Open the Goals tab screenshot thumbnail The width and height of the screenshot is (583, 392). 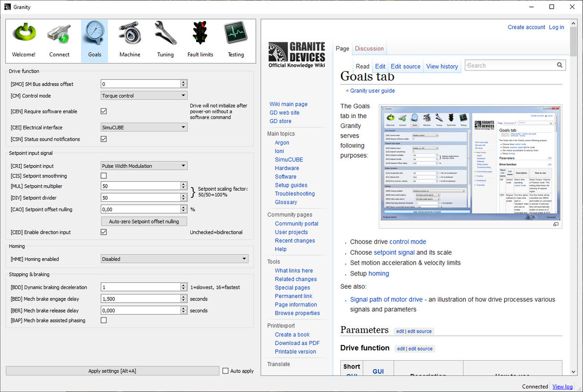pos(470,163)
